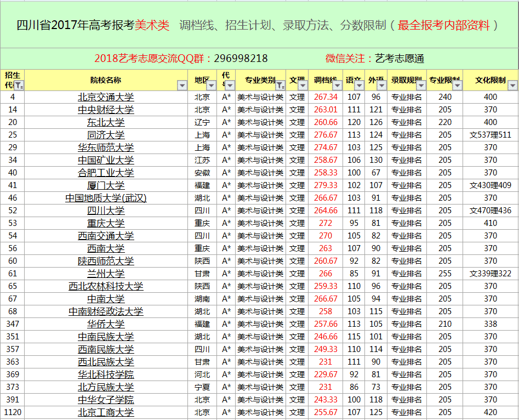Select the 招生代号 cell 1120
This screenshot has width=519, height=420.
tap(13, 412)
